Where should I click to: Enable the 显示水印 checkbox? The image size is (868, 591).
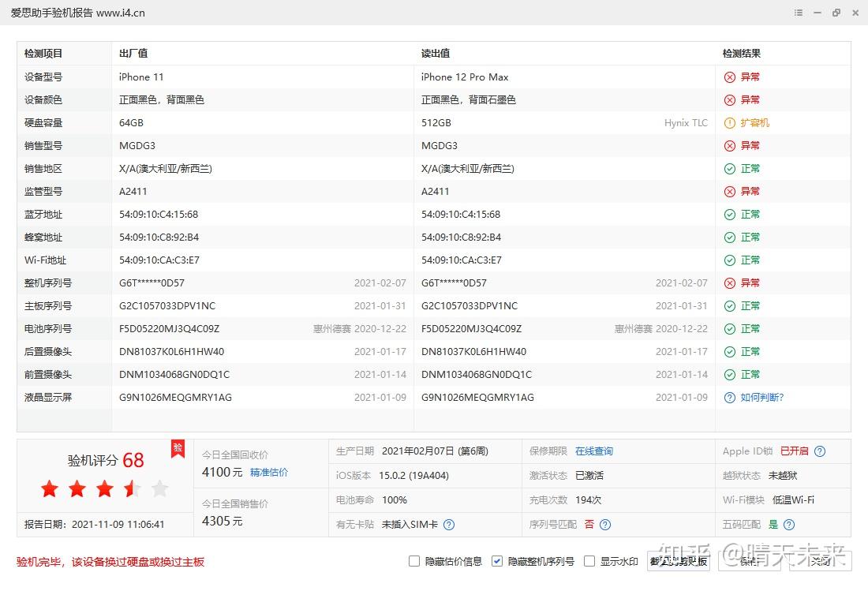589,561
